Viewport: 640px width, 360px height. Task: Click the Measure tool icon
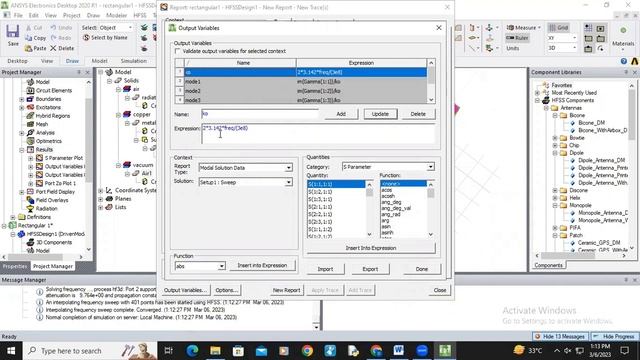tap(510, 28)
